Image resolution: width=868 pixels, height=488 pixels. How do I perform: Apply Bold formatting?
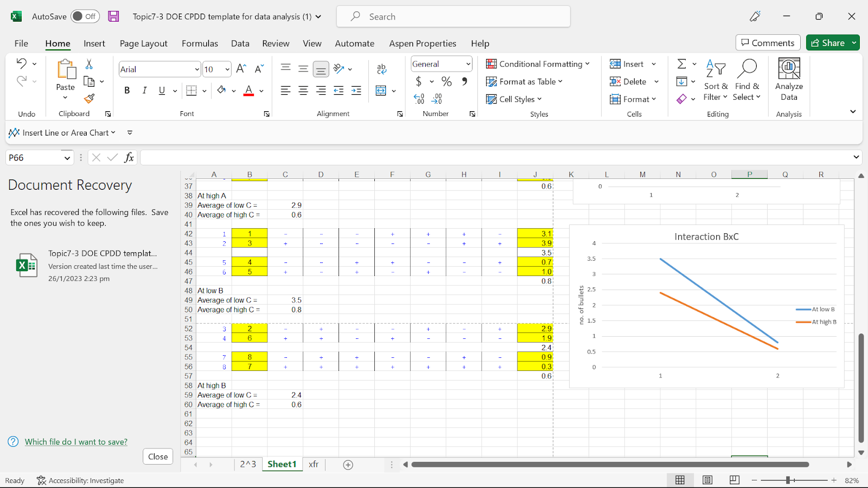pos(127,91)
